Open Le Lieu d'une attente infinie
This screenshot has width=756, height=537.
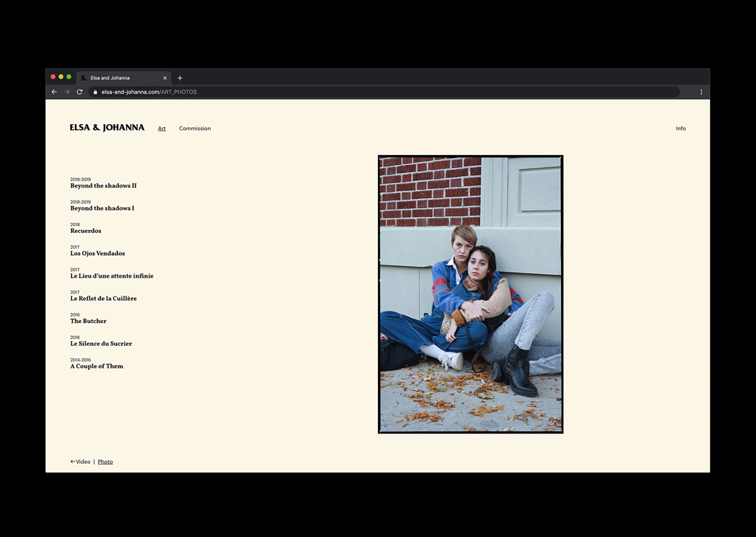[x=112, y=276]
